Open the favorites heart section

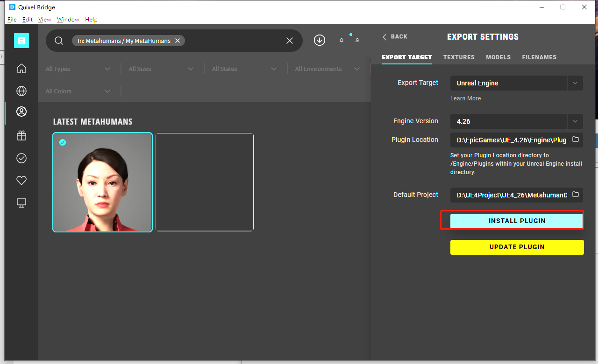tap(21, 181)
